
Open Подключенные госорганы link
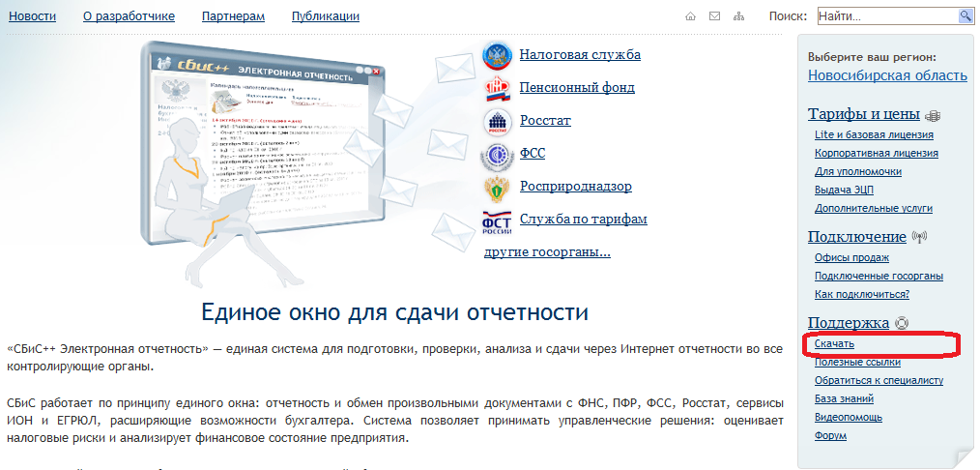coord(879,276)
